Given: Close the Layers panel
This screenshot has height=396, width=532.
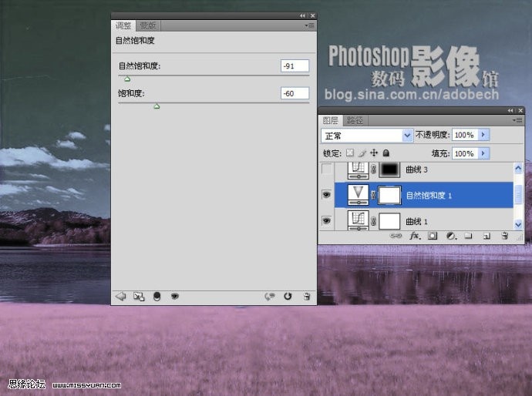Looking at the screenshot, I should [x=520, y=110].
